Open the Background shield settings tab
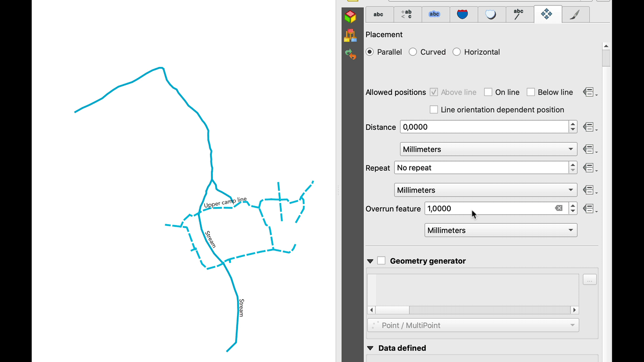 tap(462, 14)
